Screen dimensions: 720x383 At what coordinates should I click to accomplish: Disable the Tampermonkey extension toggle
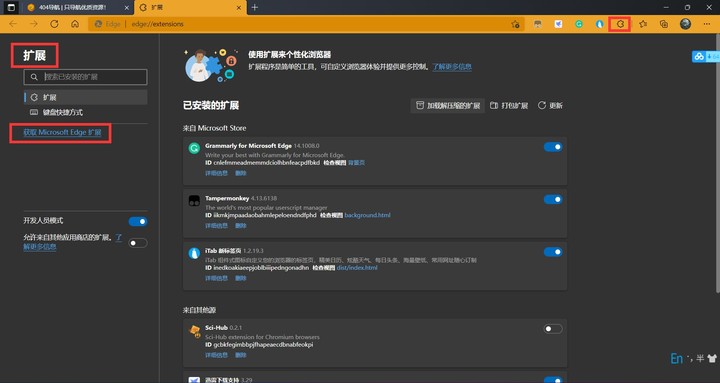point(553,199)
